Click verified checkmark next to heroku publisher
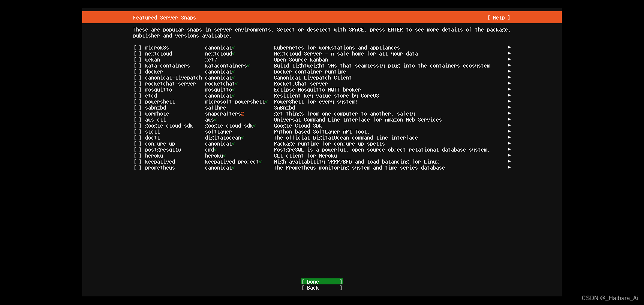The width and height of the screenshot is (644, 305). 225,156
